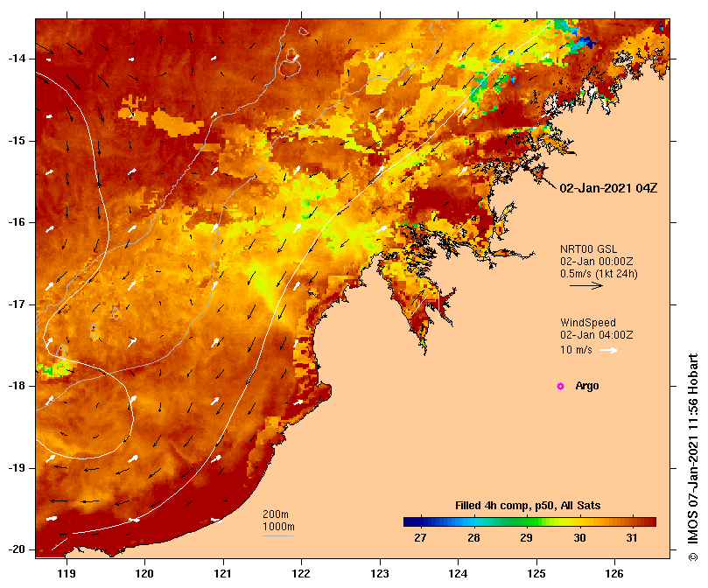The width and height of the screenshot is (708, 588).
Task: Click the '02-Jan 00:00Z' text
Action: coord(597,262)
